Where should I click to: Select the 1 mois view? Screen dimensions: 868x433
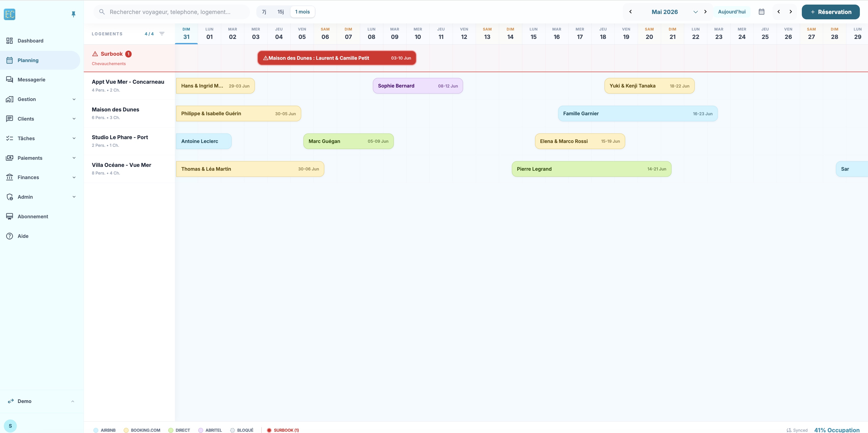click(x=302, y=12)
